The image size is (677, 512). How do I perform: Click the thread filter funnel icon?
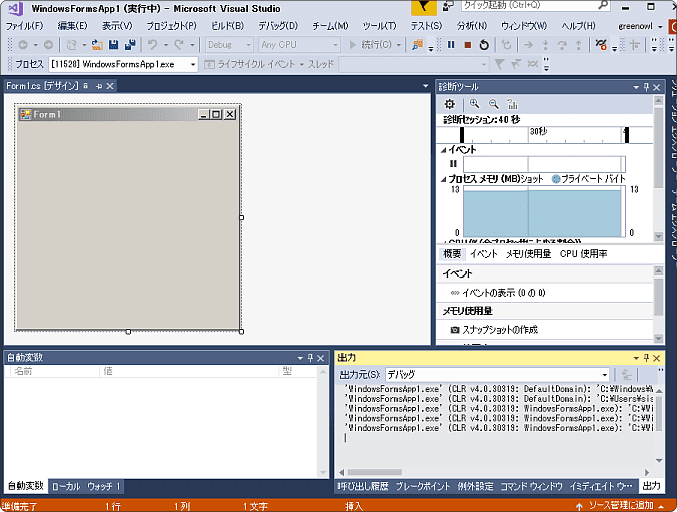click(x=500, y=64)
